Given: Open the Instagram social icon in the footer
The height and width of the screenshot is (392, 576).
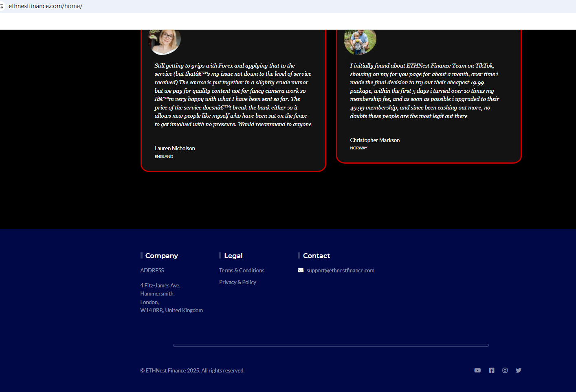Looking at the screenshot, I should click(x=505, y=370).
